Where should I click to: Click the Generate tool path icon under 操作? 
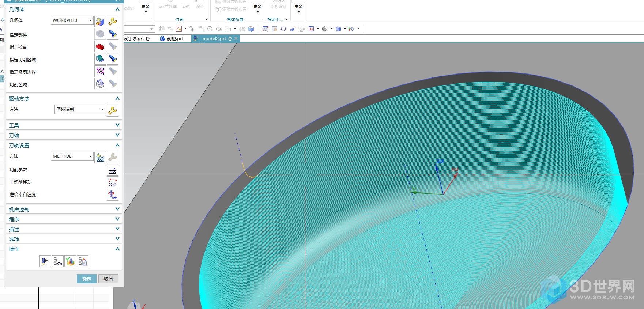tap(45, 261)
